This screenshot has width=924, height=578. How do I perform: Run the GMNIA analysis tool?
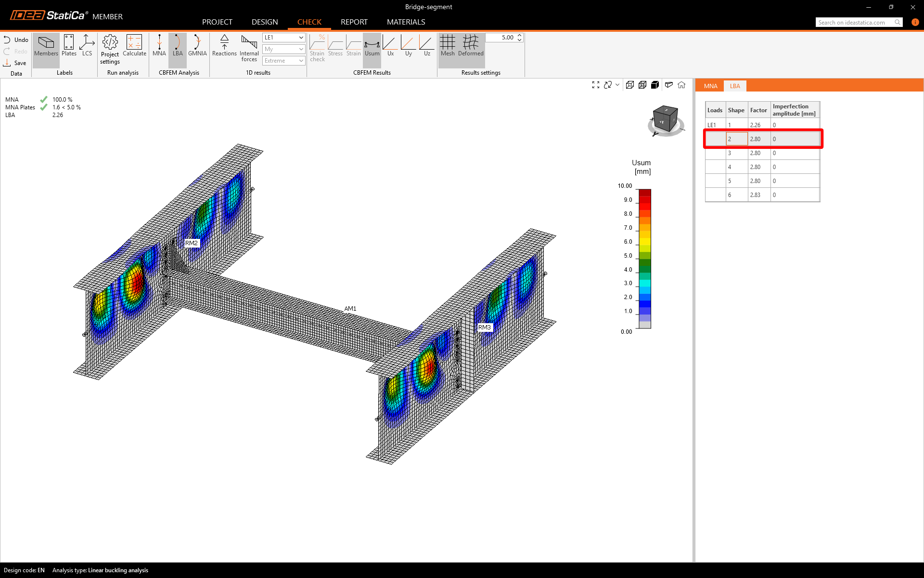click(197, 46)
